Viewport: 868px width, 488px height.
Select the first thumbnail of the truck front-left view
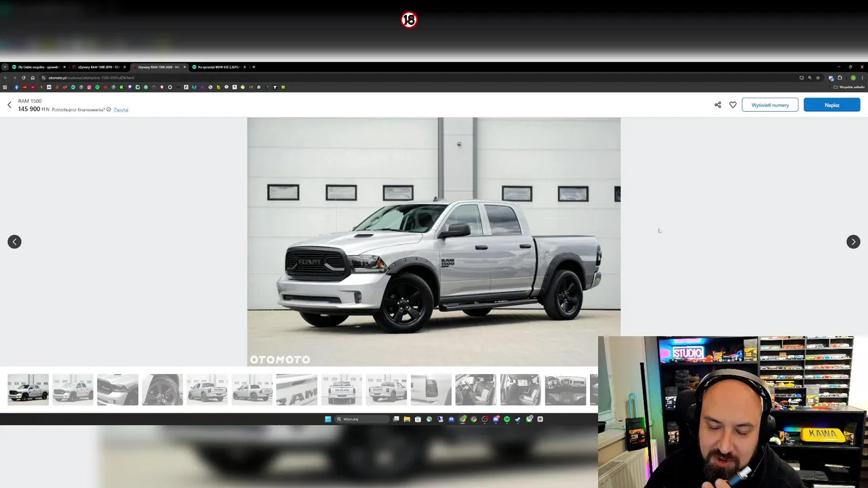point(28,390)
